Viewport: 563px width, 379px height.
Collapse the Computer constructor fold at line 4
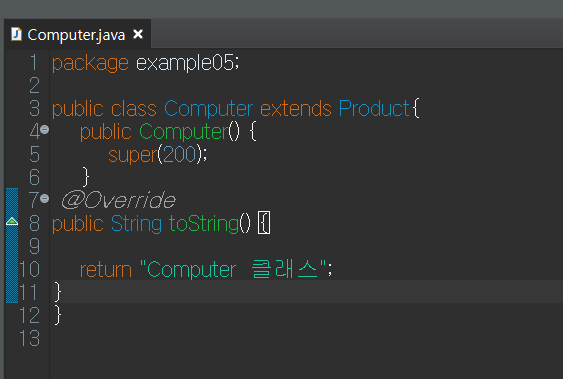[45, 130]
